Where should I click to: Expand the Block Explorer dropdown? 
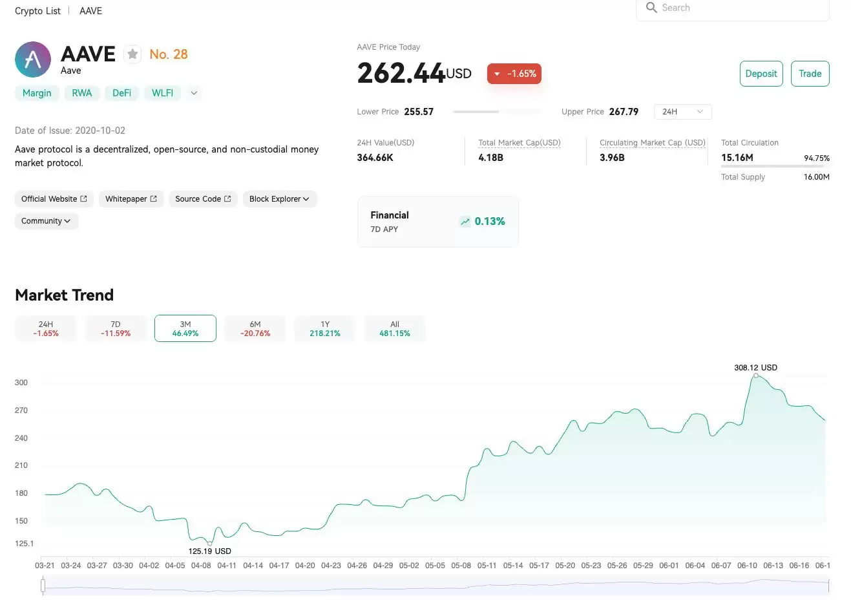(279, 199)
